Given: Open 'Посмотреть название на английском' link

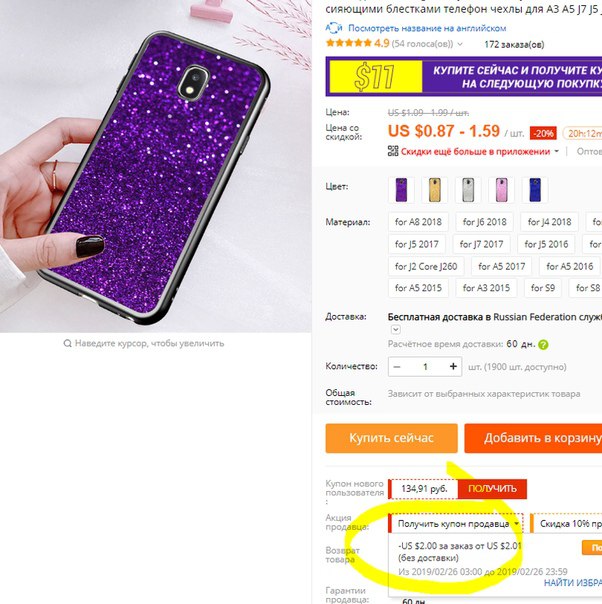Looking at the screenshot, I should (427, 28).
